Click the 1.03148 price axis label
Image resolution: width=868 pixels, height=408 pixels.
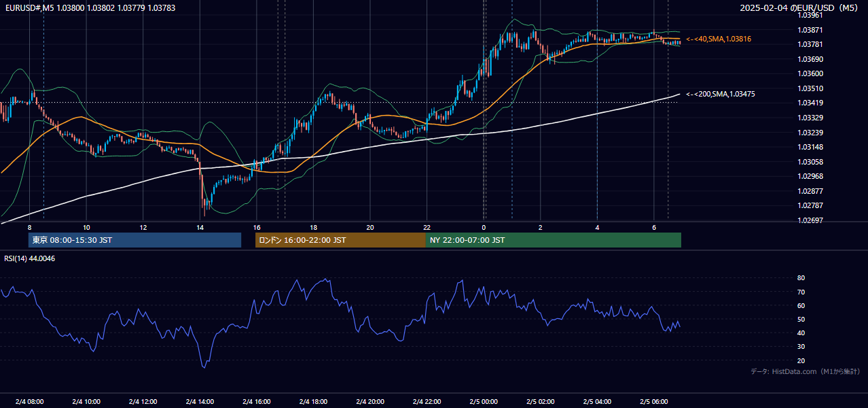[810, 147]
